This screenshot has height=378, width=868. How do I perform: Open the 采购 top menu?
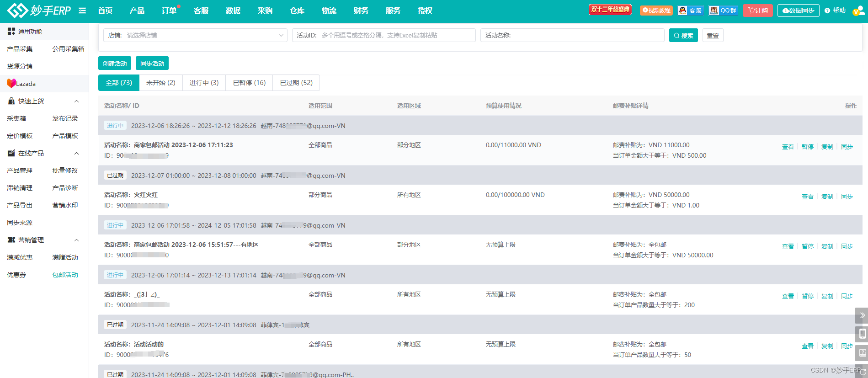(x=265, y=11)
